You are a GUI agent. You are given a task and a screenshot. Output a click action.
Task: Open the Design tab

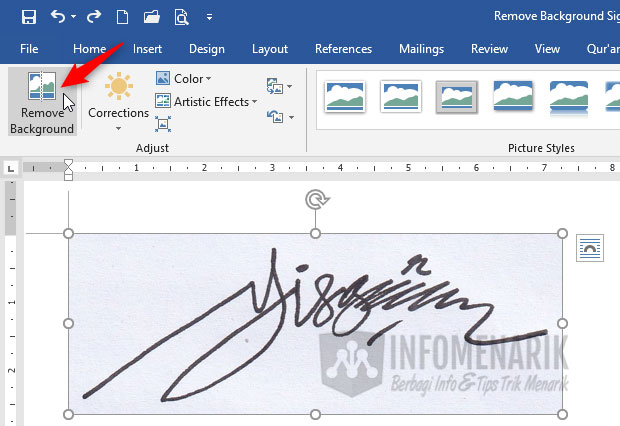point(206,49)
